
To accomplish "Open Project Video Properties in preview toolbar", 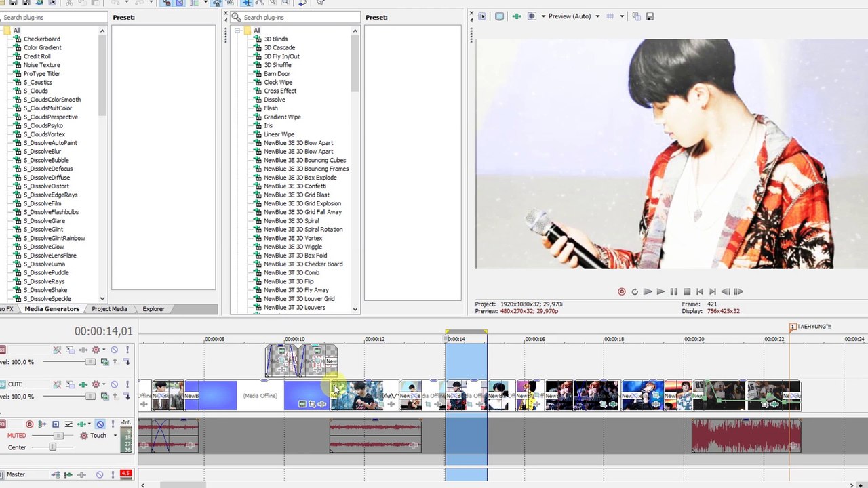I will tap(482, 16).
